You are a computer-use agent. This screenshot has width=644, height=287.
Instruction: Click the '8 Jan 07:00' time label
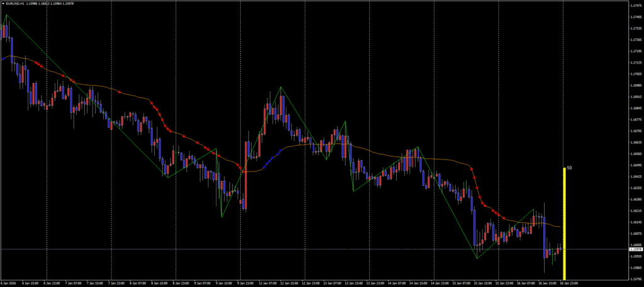tap(140, 283)
